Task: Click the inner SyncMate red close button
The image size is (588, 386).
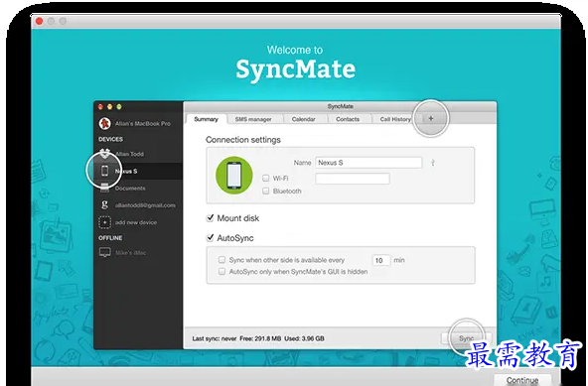Action: tap(100, 107)
